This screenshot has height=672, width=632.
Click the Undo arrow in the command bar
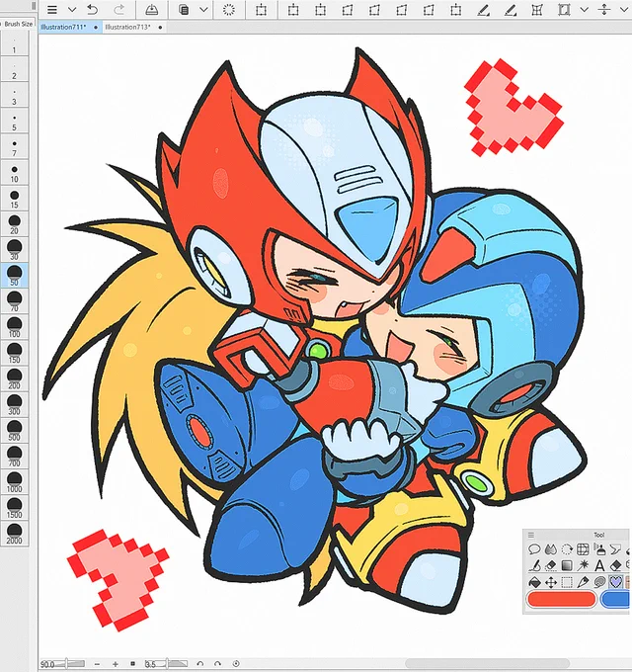coord(92,10)
